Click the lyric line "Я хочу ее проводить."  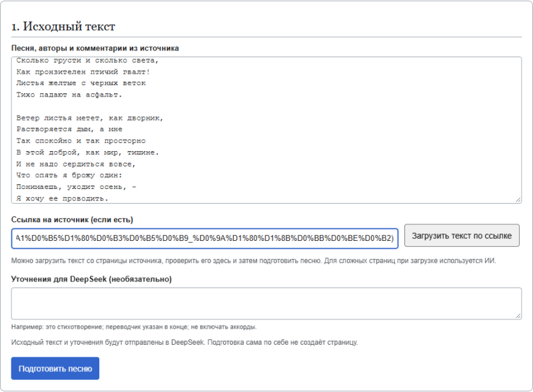62,198
